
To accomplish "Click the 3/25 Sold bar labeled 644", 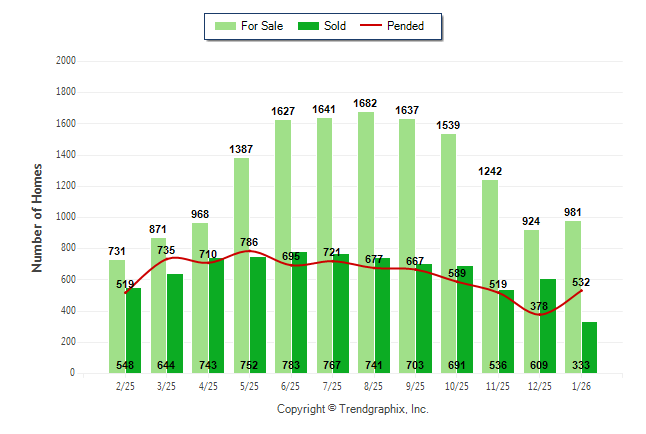I will tap(175, 320).
